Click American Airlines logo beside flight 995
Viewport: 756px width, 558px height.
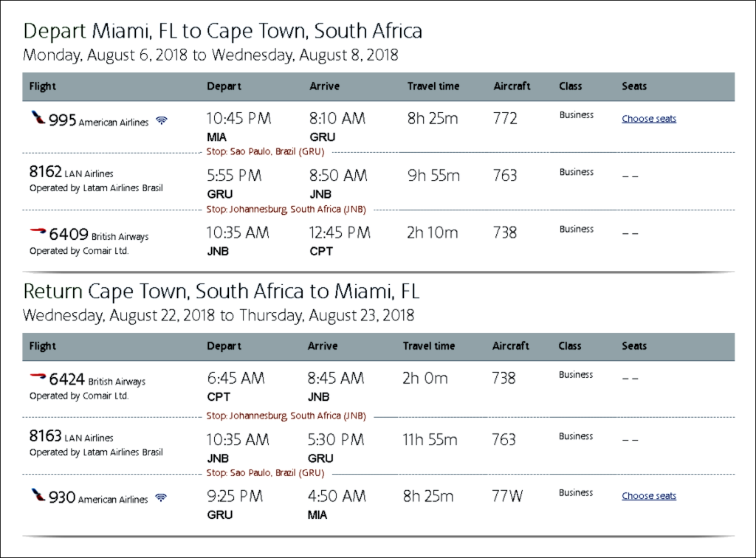click(38, 118)
